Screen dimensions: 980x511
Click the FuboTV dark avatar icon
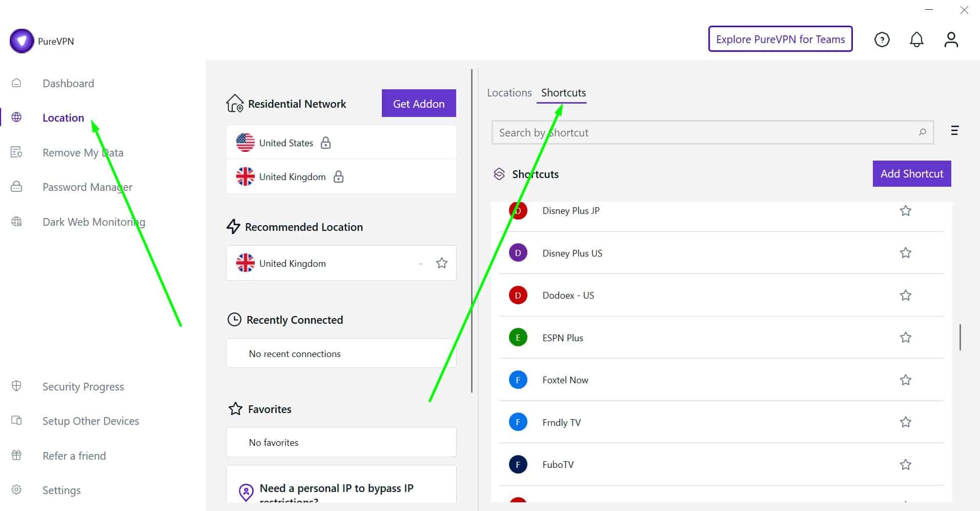(x=518, y=464)
